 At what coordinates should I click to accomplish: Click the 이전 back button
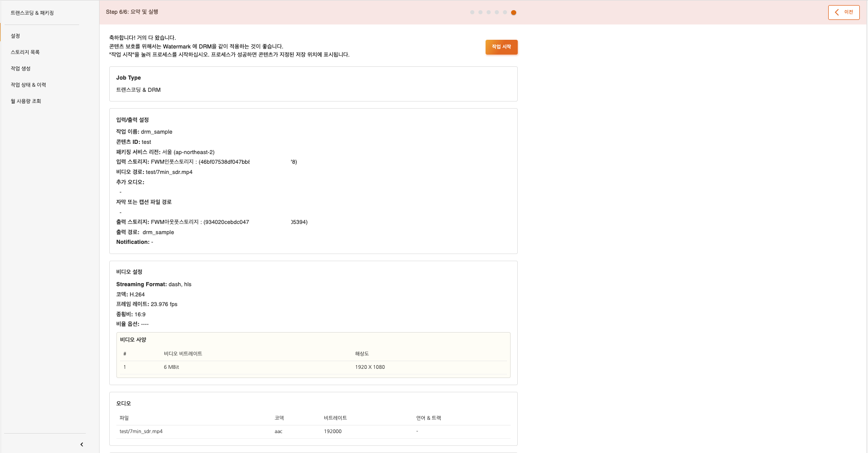[x=843, y=12]
